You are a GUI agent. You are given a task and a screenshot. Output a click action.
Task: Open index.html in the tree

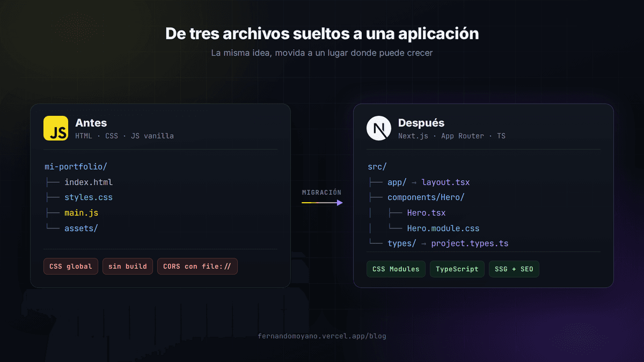[89, 182]
